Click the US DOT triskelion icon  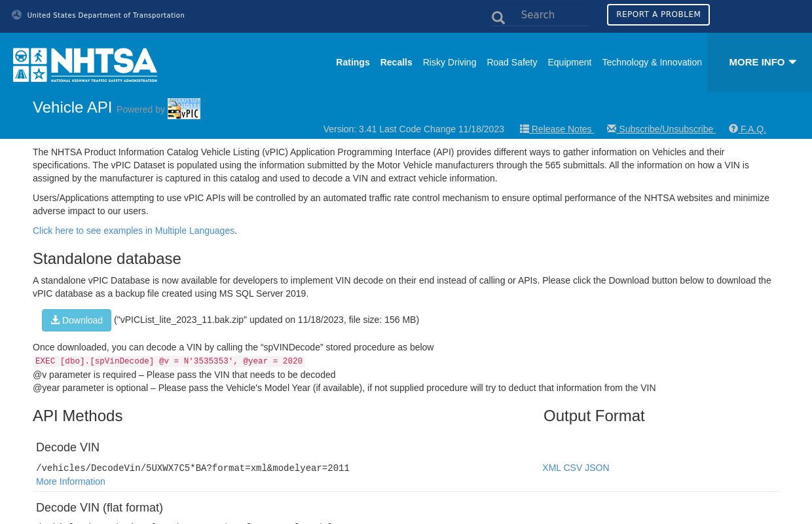coord(17,15)
